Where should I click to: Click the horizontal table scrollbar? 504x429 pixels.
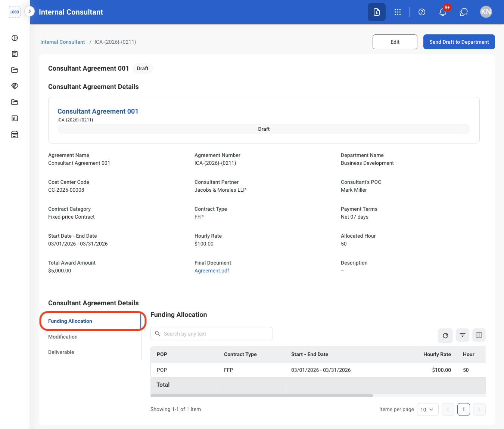[x=262, y=395]
